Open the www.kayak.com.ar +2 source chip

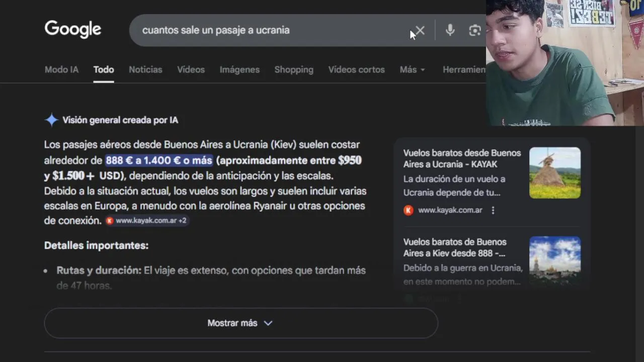click(146, 220)
